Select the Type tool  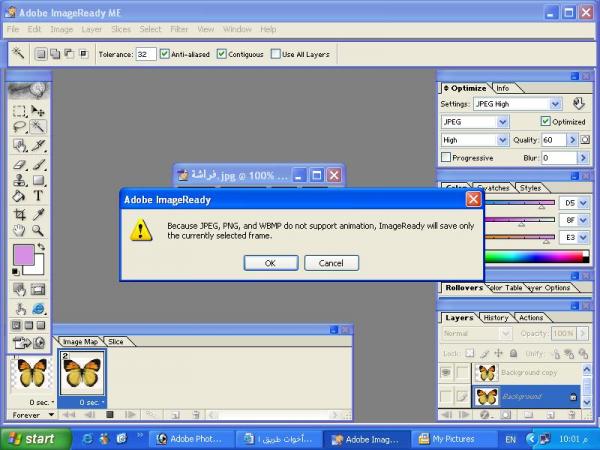(38, 196)
